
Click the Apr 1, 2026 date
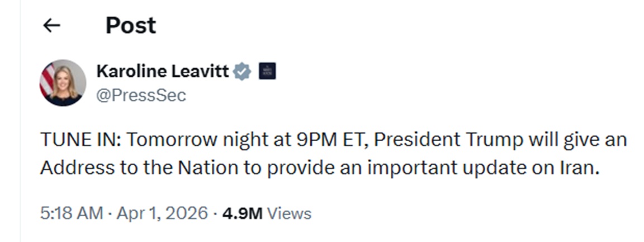click(x=162, y=213)
